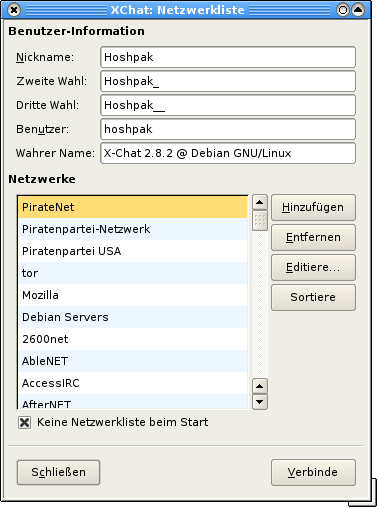
Task: Click the circular icon in the title bar
Action: [343, 10]
